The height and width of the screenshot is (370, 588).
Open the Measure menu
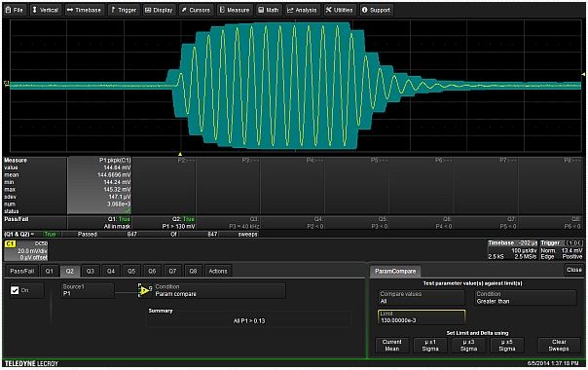point(235,10)
